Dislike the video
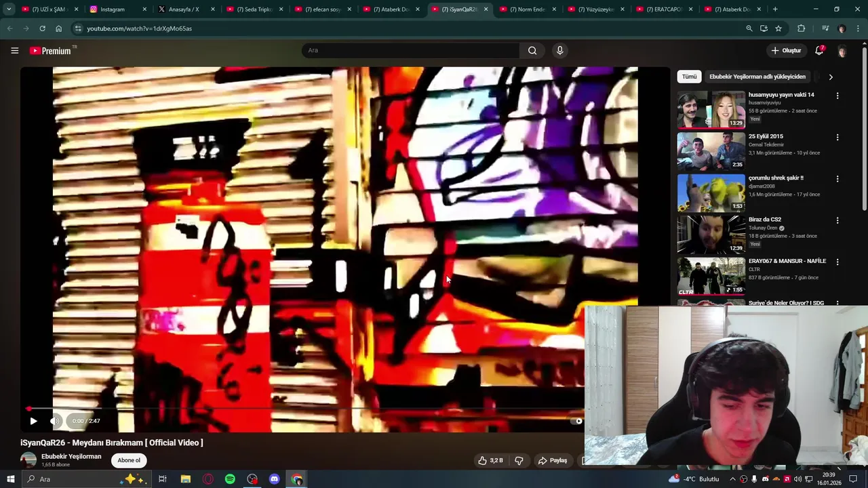The image size is (868, 488). [519, 460]
